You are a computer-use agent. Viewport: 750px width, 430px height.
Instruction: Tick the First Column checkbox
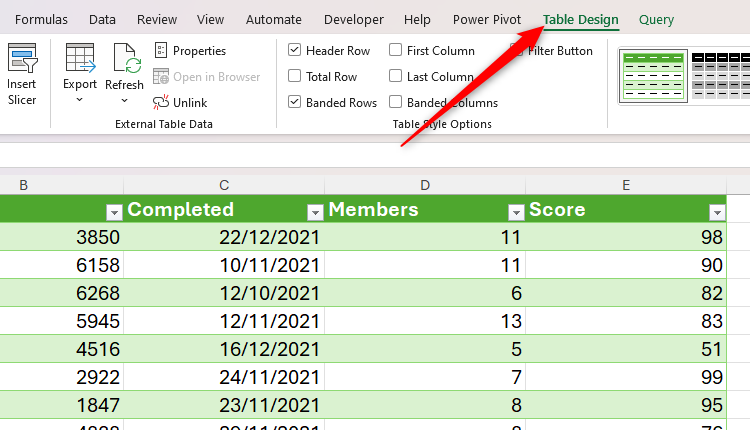point(396,51)
